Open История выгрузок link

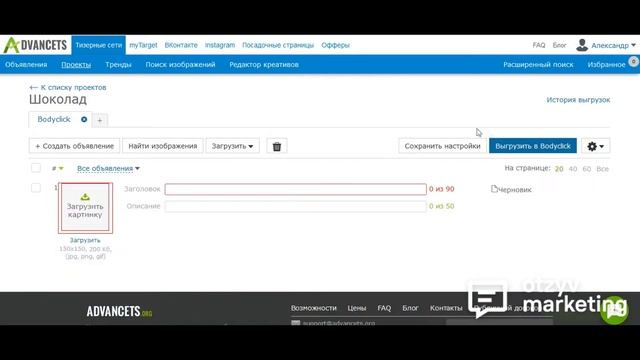point(578,100)
